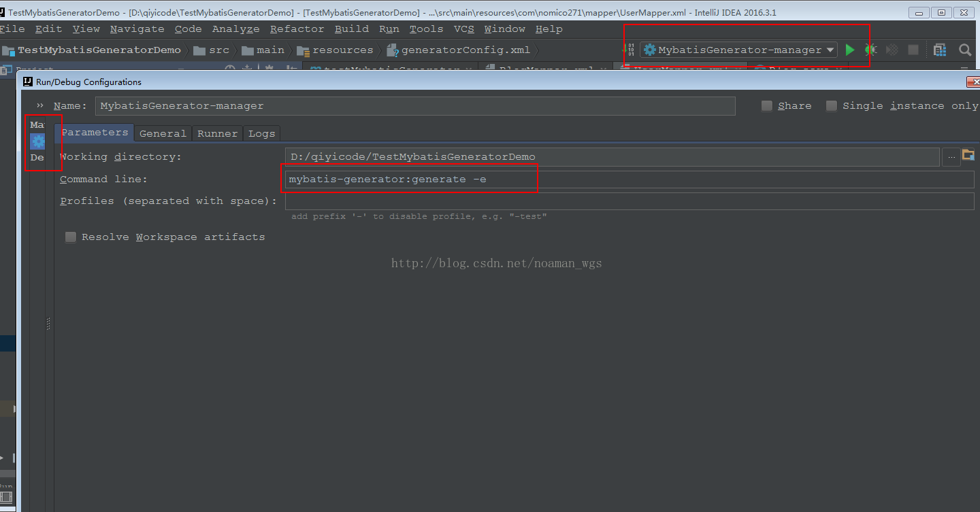Select the gear Maven configuration in left list
The width and height of the screenshot is (980, 512).
click(37, 141)
